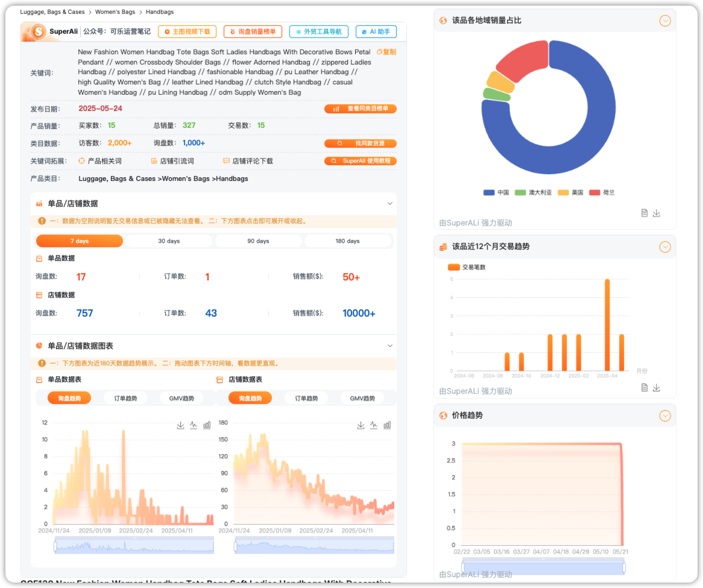Viewport: 703px width, 588px height.
Task: Click 查看同类目榜单 button
Action: point(361,109)
